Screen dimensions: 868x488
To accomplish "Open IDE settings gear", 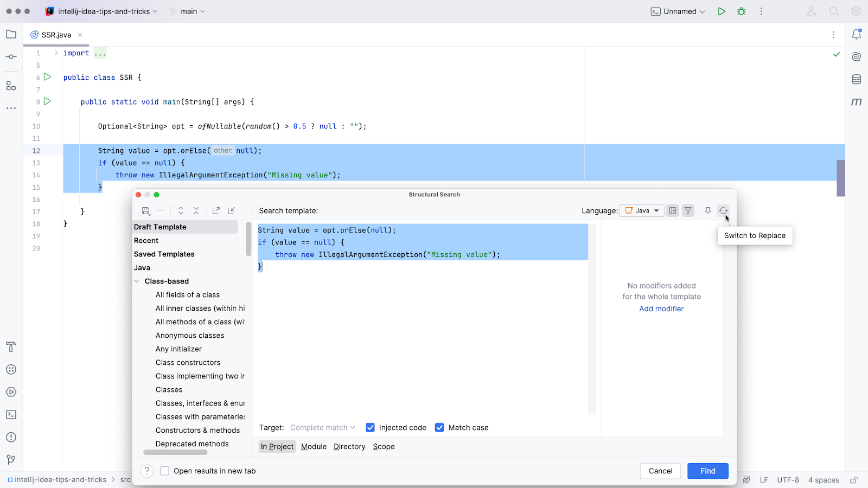I will (x=856, y=11).
